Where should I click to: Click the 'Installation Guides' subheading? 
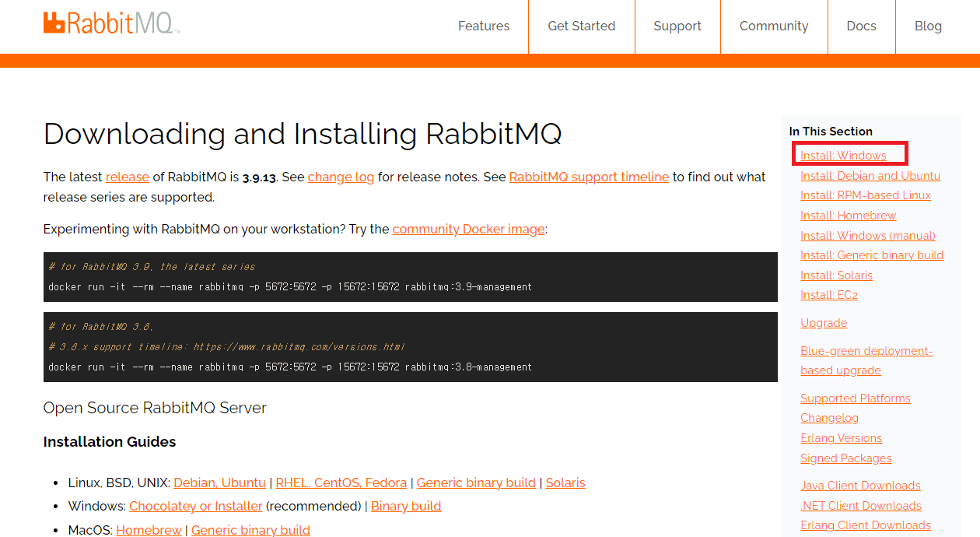(110, 442)
